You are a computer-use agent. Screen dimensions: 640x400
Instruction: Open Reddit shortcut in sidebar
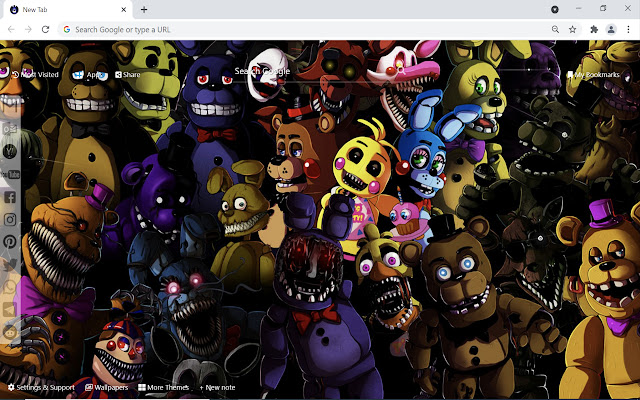(x=10, y=331)
